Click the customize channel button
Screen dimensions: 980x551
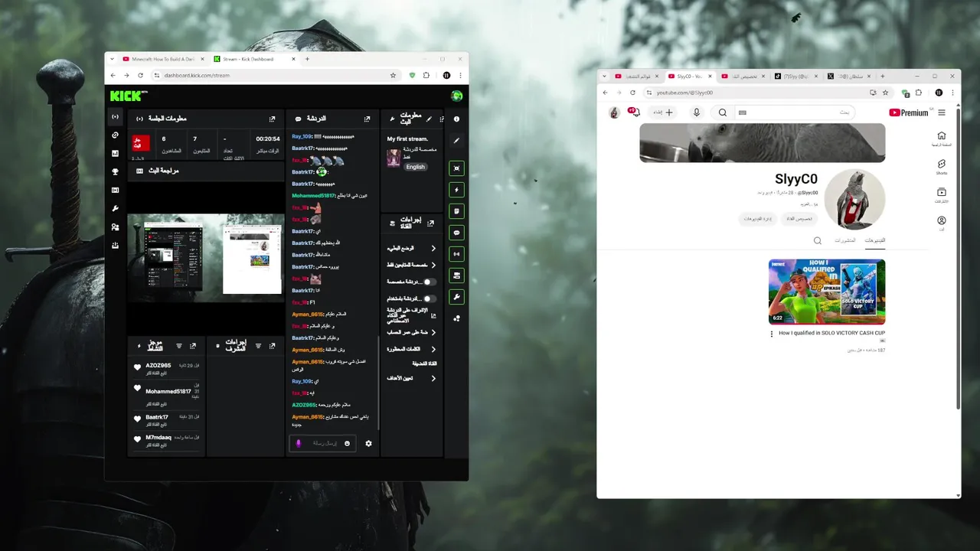[799, 219]
